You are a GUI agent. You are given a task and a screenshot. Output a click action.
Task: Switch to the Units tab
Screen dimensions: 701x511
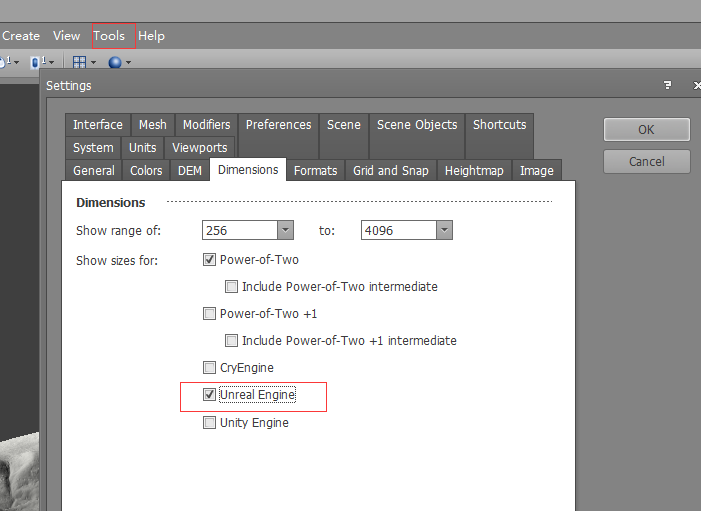tap(143, 148)
